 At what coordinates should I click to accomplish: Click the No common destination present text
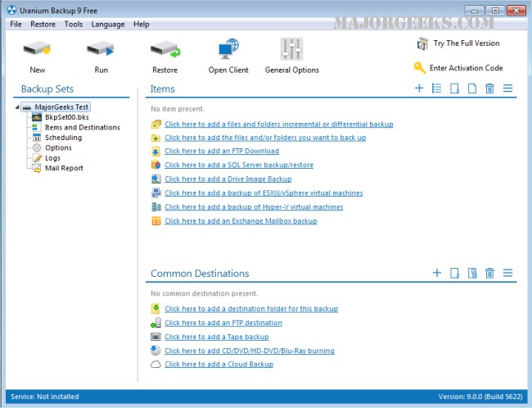205,293
